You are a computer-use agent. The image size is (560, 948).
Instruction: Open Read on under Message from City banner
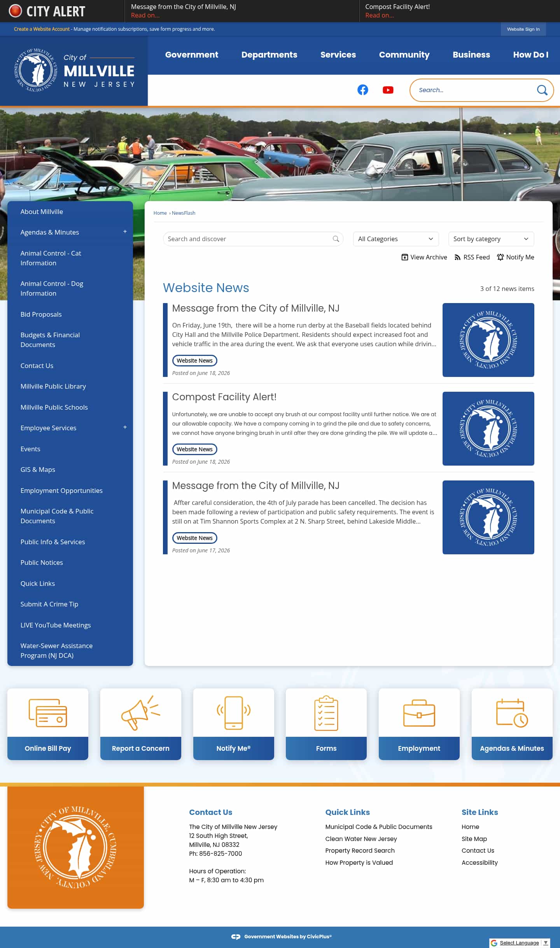point(145,16)
